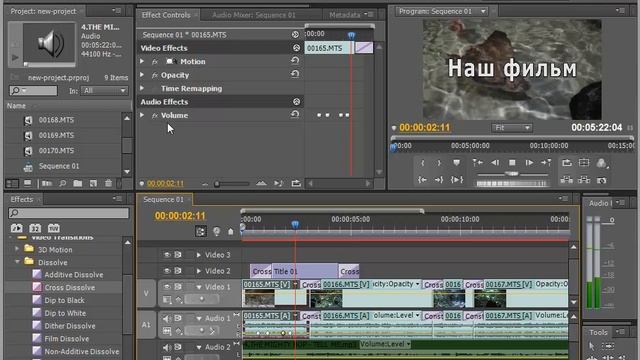Screen dimensions: 640x360
Task: Delete selected item in Project panel
Action: pos(108,183)
